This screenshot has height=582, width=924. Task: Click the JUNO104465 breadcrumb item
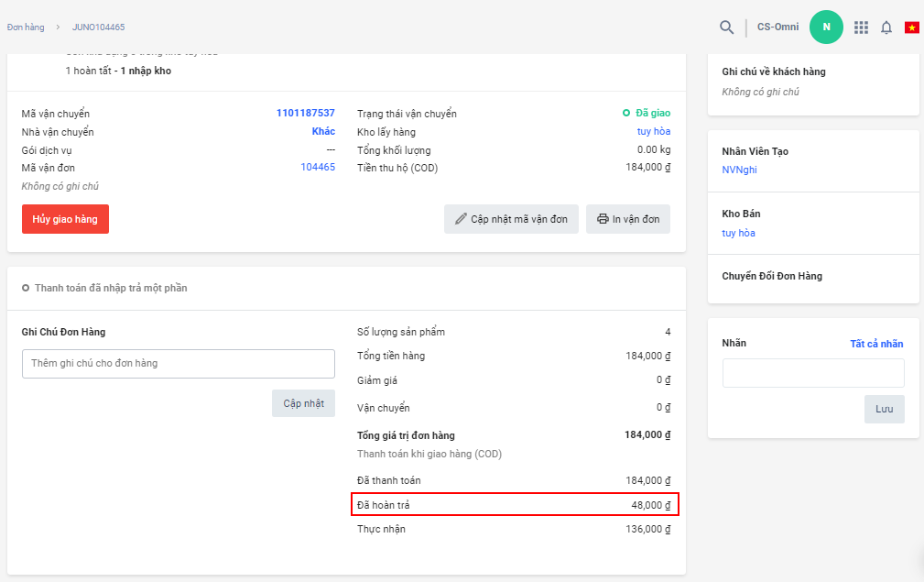pyautogui.click(x=98, y=27)
